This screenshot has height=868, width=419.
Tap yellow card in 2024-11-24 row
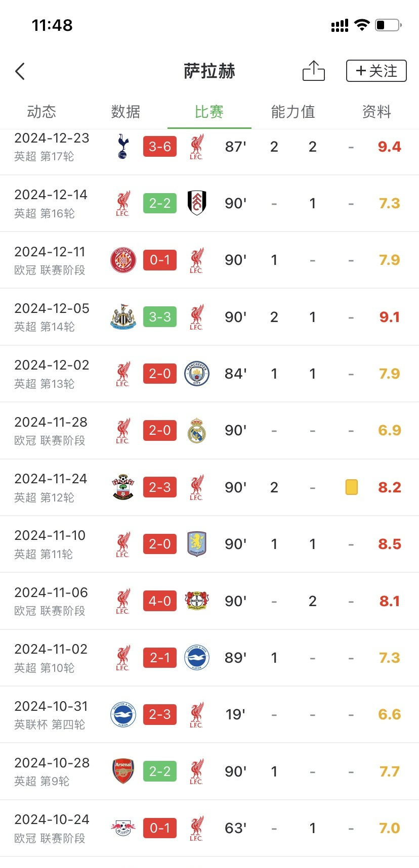[351, 487]
